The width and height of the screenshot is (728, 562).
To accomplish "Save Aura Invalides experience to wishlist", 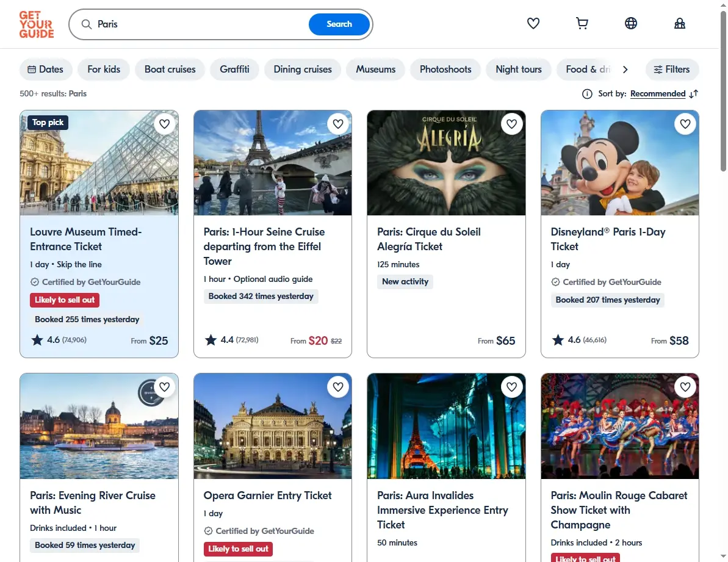I will (x=511, y=387).
